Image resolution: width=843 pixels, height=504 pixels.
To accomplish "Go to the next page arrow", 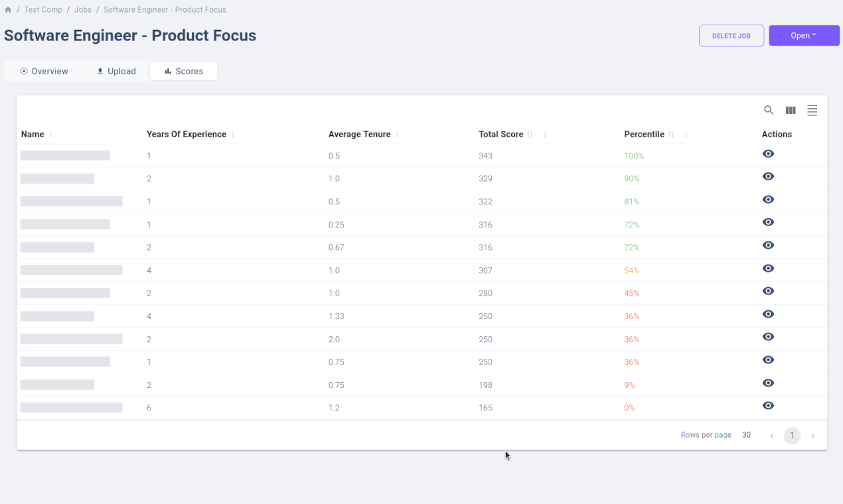I will [x=812, y=436].
